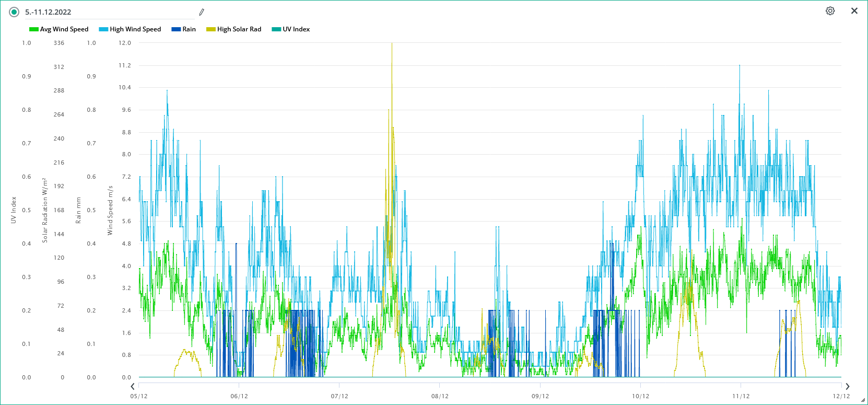This screenshot has height=405, width=868.
Task: Toggle Avg Wind Speed series in legend
Action: (64, 29)
